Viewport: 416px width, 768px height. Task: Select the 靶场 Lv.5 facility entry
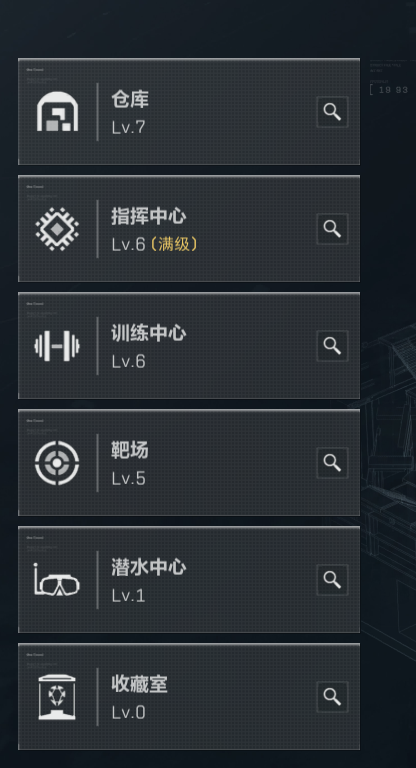189,463
